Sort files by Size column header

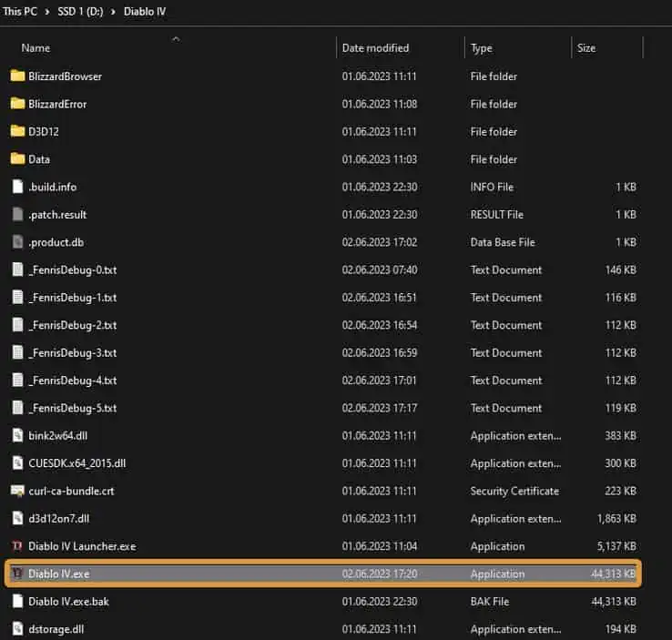(585, 48)
